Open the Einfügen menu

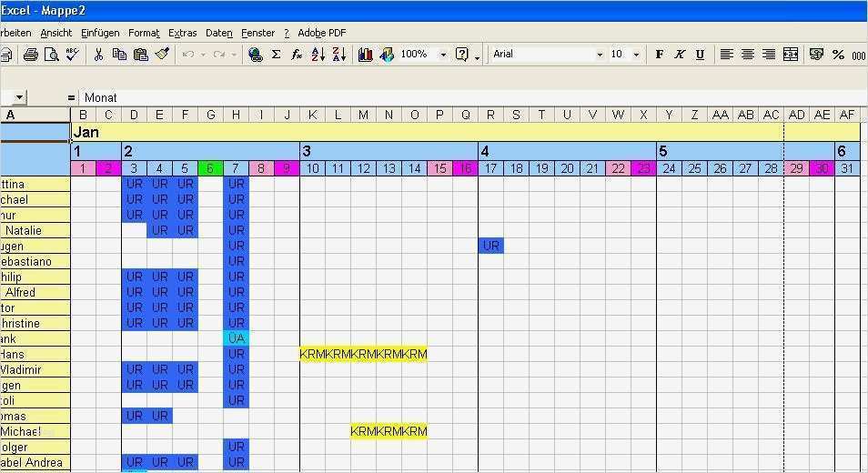coord(100,33)
